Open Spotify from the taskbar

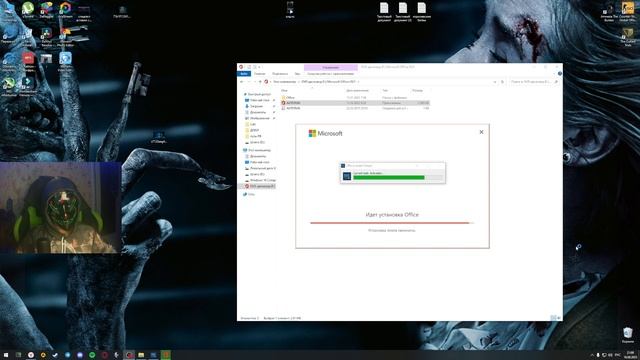coord(92,355)
